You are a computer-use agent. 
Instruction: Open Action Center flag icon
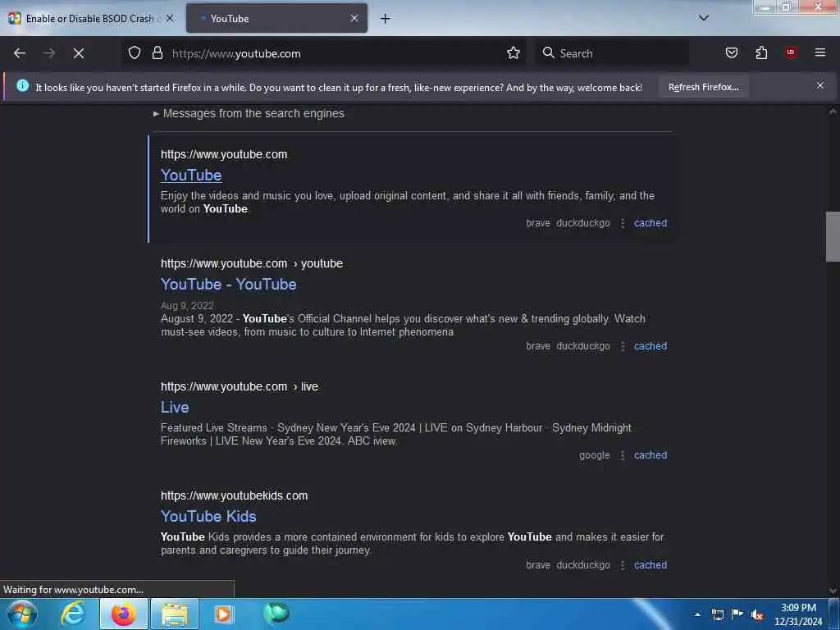[x=737, y=614]
